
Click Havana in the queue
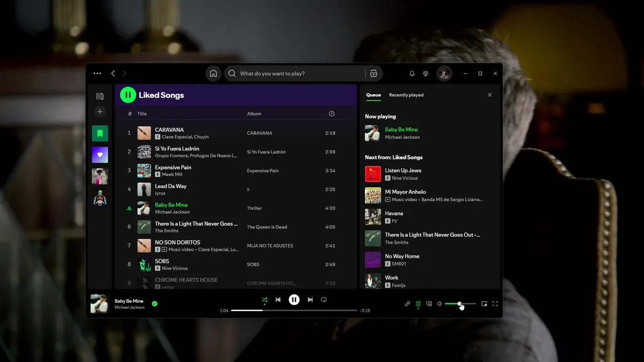394,213
